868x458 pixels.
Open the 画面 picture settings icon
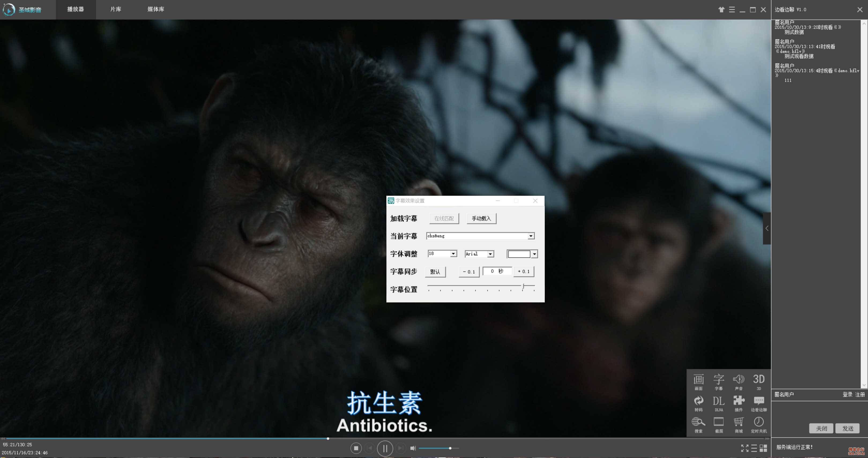click(699, 382)
